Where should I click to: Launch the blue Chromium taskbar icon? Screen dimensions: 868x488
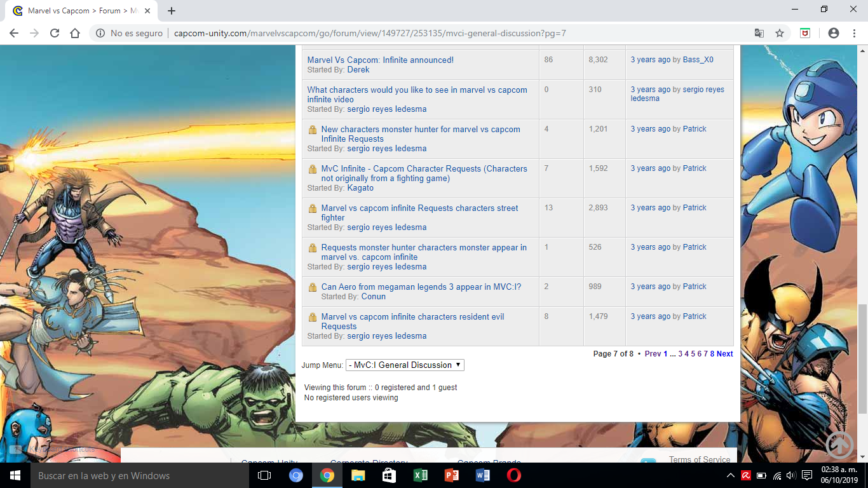click(x=296, y=475)
